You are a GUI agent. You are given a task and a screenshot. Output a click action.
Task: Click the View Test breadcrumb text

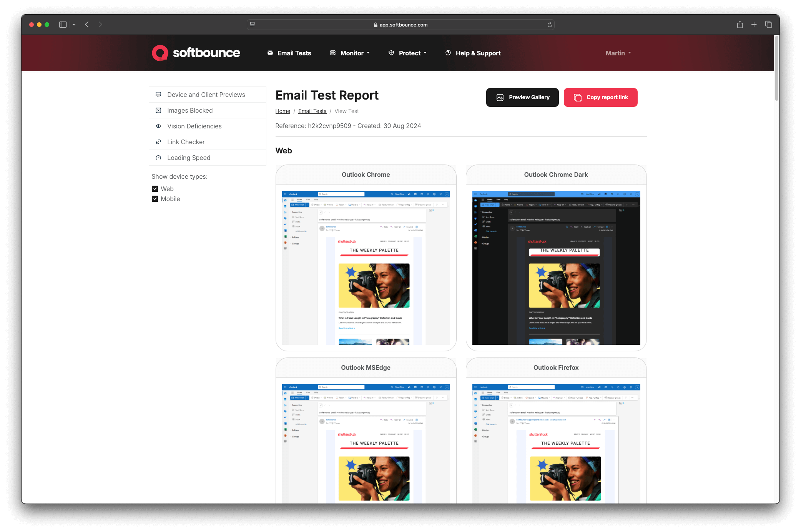(347, 111)
